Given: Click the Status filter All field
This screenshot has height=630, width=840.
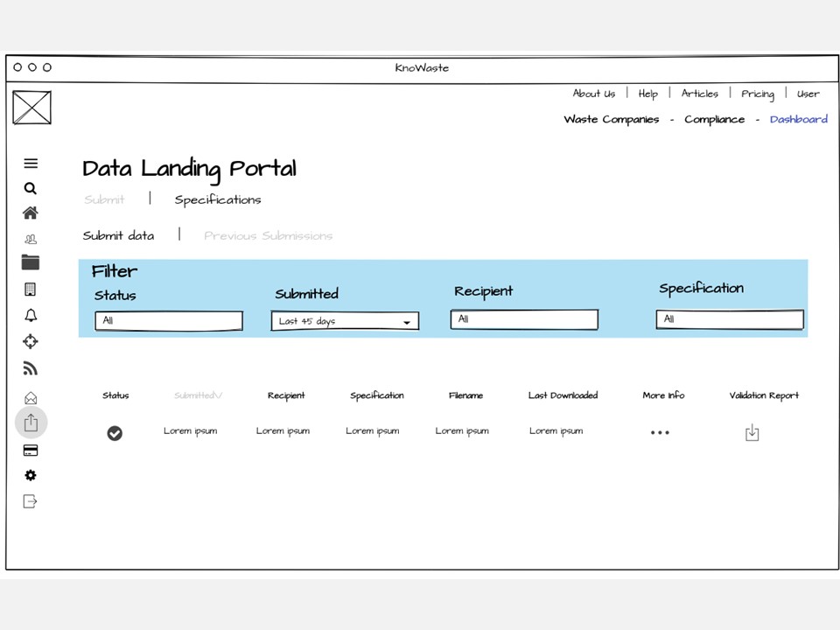Looking at the screenshot, I should tap(169, 320).
